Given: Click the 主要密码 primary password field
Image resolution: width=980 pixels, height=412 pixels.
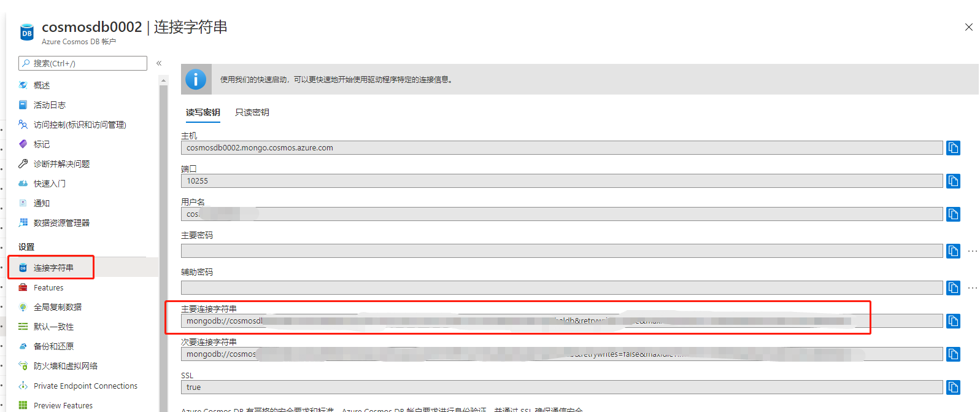Looking at the screenshot, I should (561, 251).
